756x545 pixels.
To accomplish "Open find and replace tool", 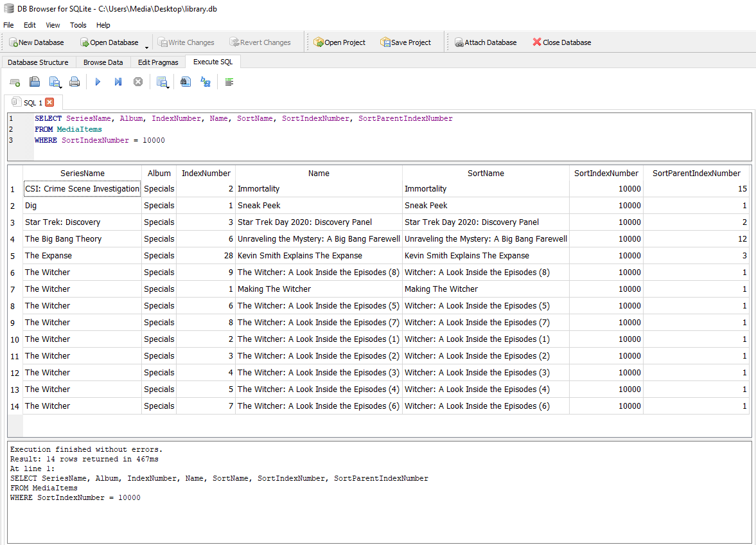I will [x=206, y=82].
